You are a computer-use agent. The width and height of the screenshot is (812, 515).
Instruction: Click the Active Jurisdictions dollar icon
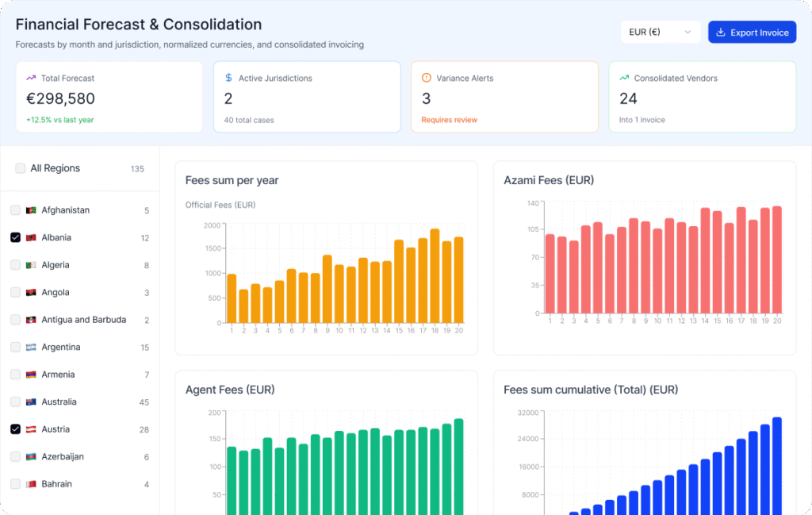[228, 78]
